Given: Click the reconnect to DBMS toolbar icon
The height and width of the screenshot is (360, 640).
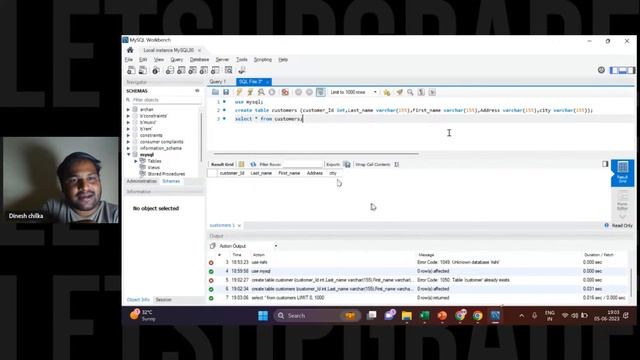Looking at the screenshot, I should point(242,71).
